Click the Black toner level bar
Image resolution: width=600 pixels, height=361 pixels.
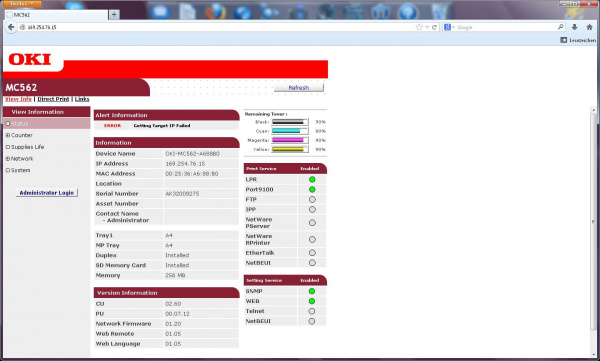click(290, 122)
